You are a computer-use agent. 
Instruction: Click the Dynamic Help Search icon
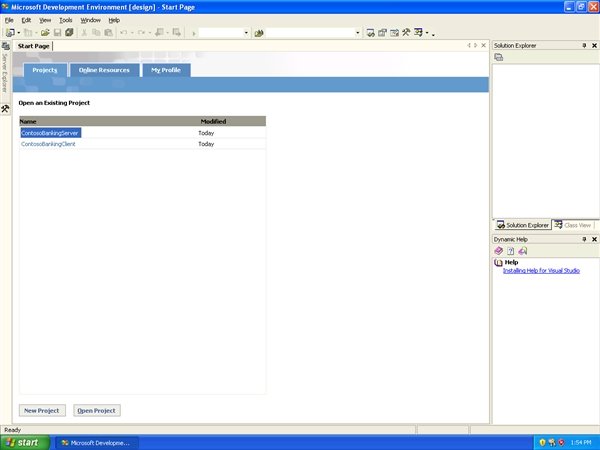pos(523,251)
